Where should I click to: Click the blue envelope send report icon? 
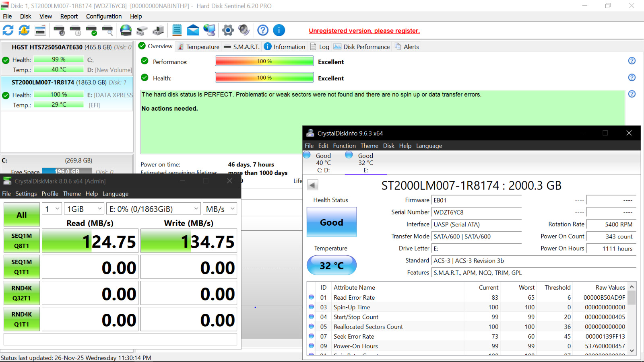[193, 30]
